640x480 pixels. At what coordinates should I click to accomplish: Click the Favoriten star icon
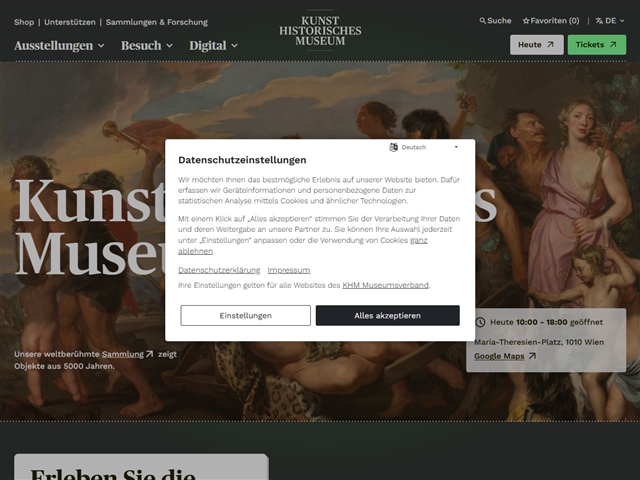[526, 20]
